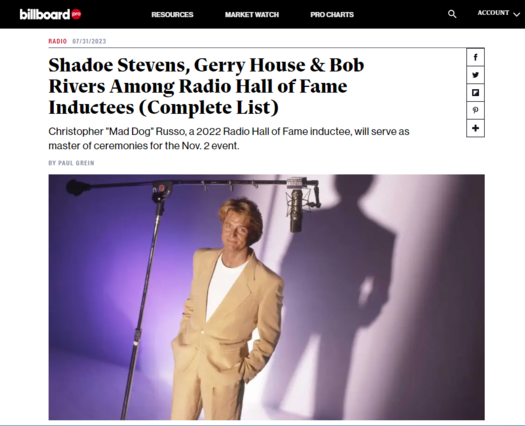The image size is (525, 426).
Task: Click the studio microphone in the photo
Action: tap(296, 209)
